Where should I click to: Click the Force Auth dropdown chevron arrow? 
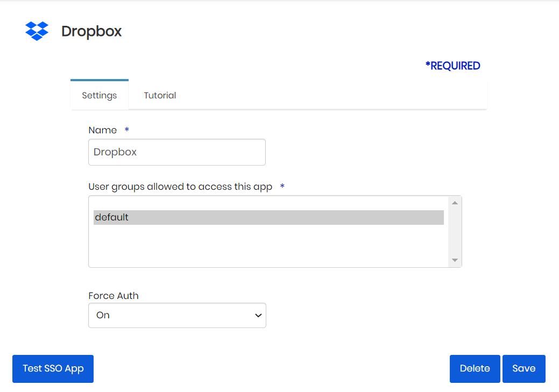pos(258,315)
